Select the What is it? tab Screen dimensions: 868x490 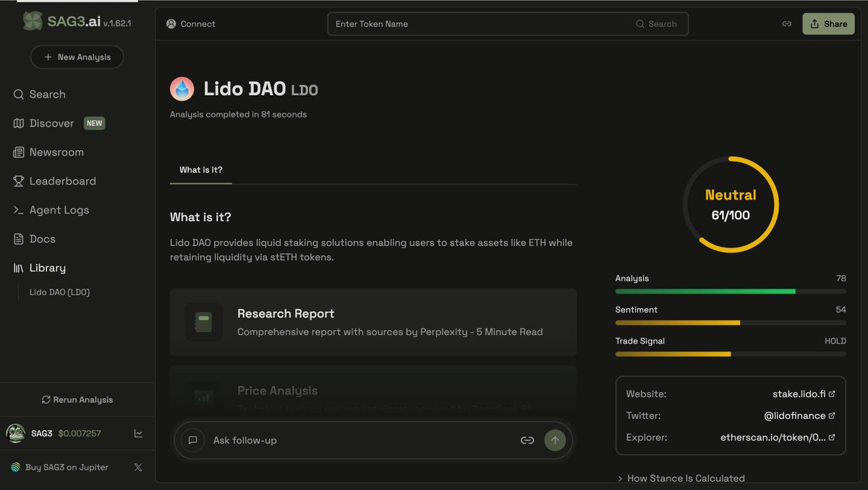201,170
